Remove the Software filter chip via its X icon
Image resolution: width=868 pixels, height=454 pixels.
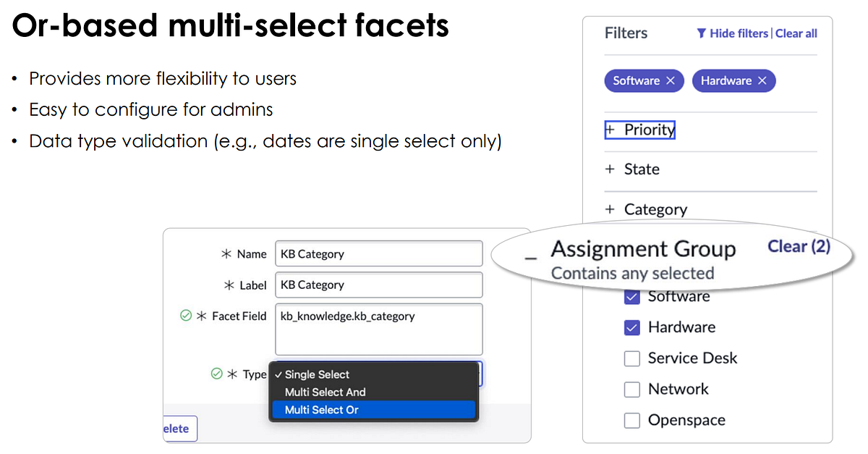670,80
